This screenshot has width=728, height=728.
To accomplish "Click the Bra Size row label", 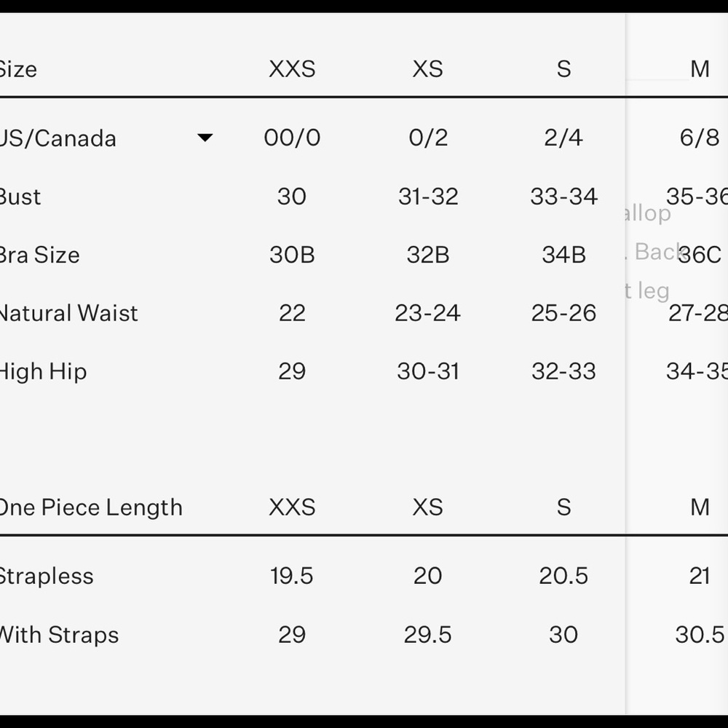I will (x=39, y=255).
